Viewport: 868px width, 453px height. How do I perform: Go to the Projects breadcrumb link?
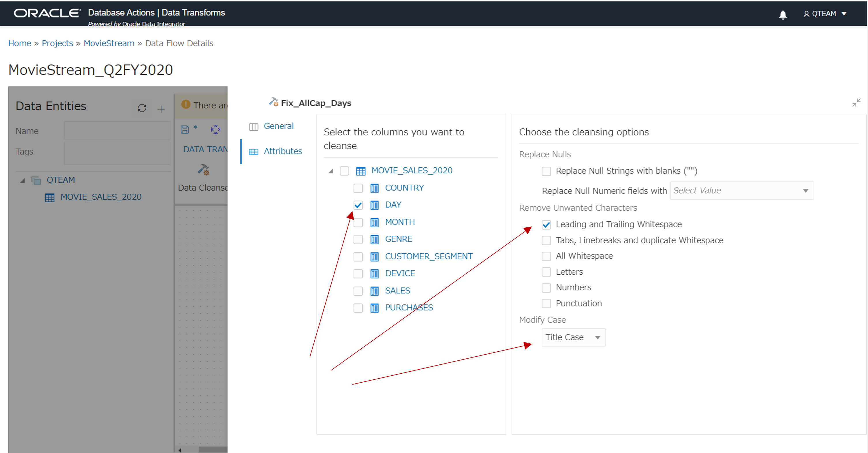(x=57, y=44)
